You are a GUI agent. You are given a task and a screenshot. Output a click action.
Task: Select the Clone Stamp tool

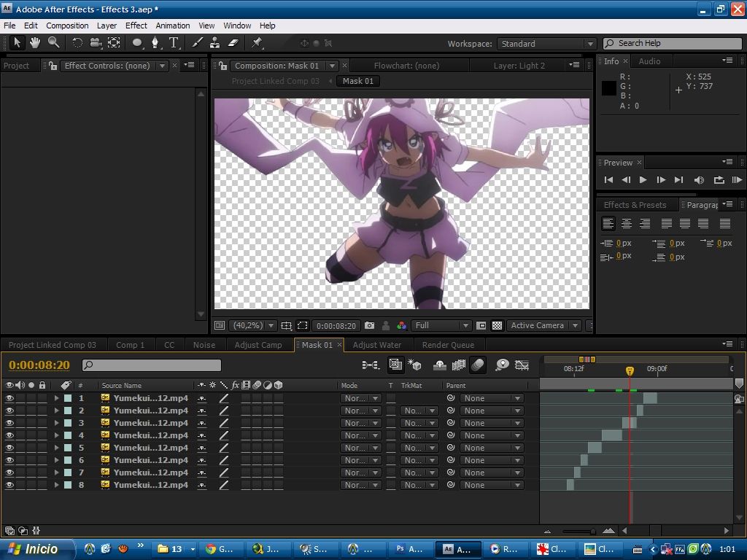coord(215,43)
